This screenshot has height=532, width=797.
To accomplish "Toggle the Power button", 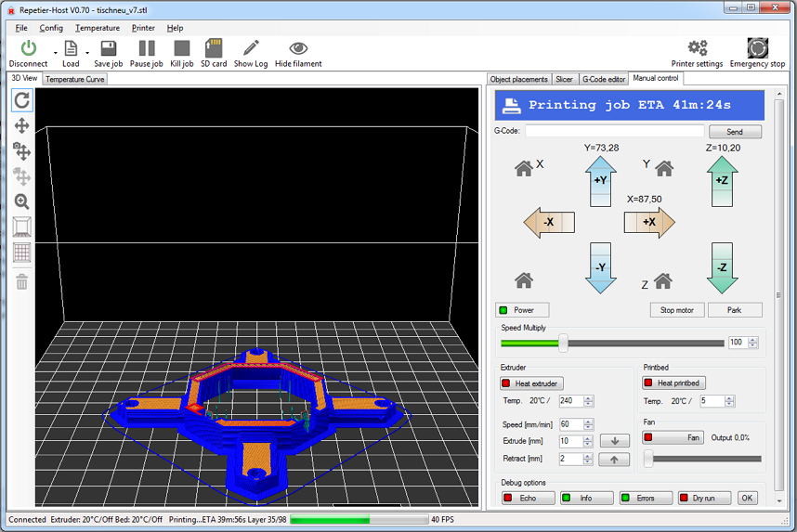I will 523,310.
